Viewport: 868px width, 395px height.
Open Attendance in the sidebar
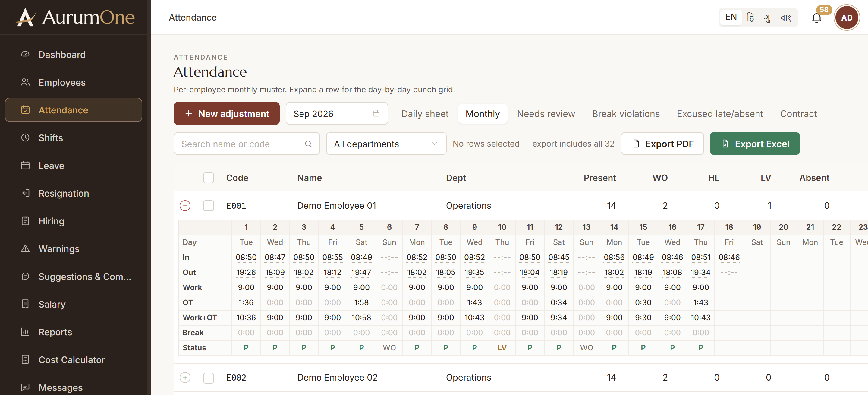point(74,110)
